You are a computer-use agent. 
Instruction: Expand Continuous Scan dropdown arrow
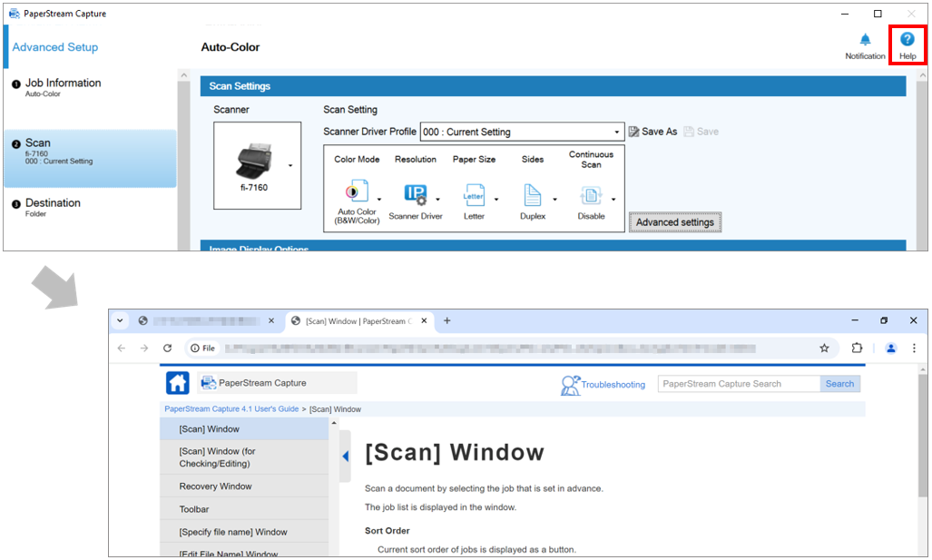(613, 200)
